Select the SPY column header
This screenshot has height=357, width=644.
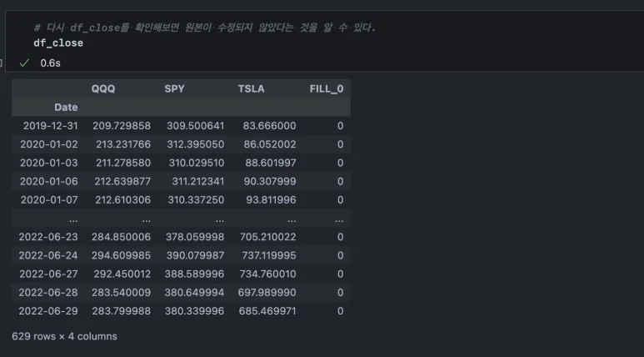(175, 88)
